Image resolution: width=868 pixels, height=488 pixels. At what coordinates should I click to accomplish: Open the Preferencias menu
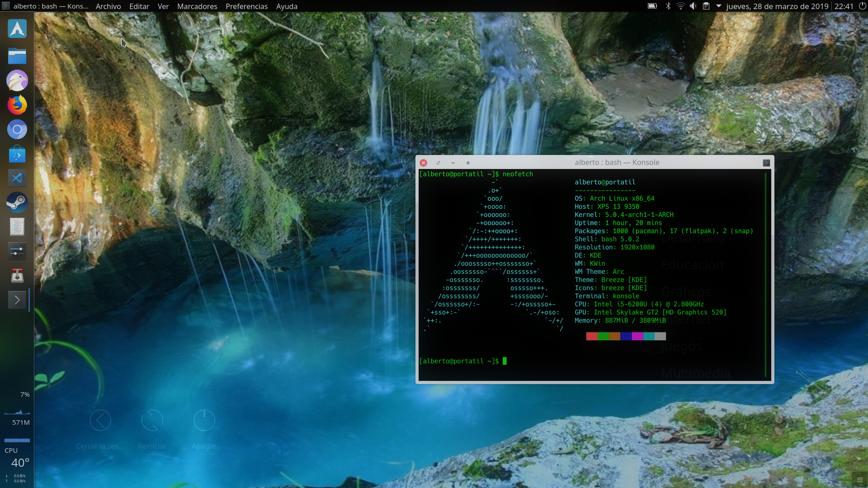(x=246, y=6)
